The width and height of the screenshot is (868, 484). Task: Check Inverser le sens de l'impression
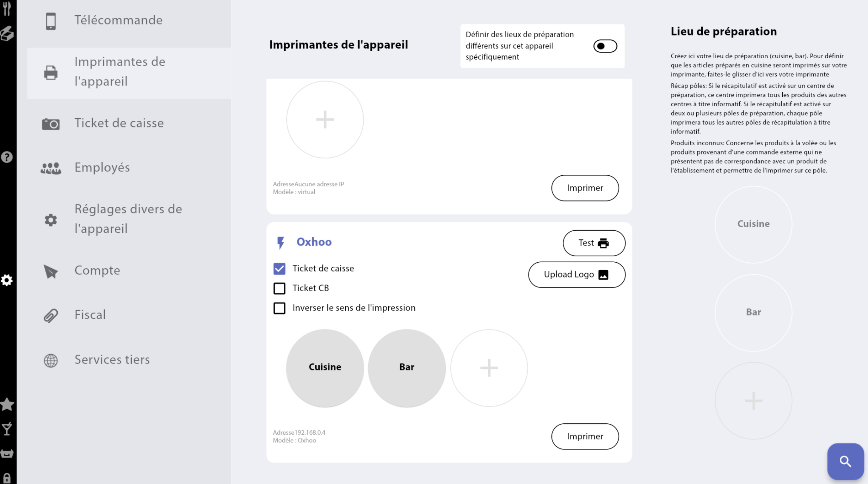(x=279, y=308)
